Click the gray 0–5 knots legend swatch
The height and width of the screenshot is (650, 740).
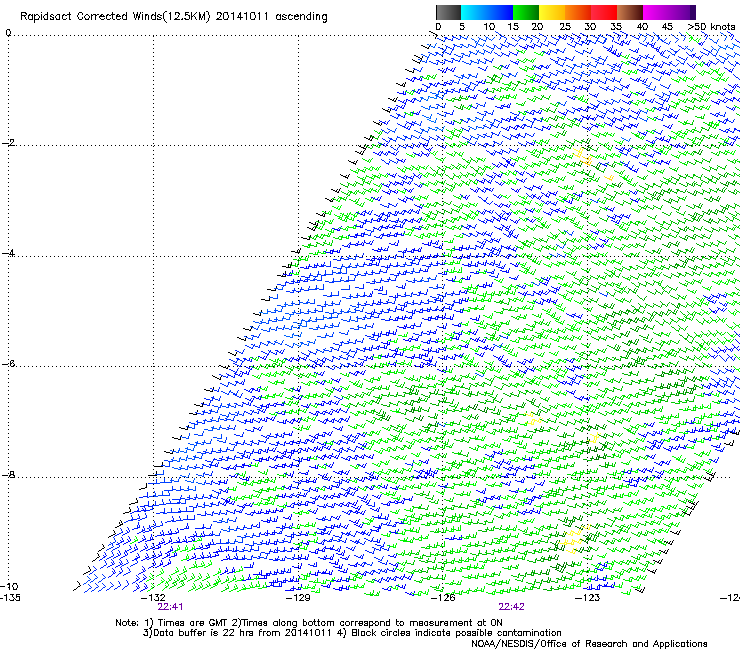pyautogui.click(x=448, y=12)
